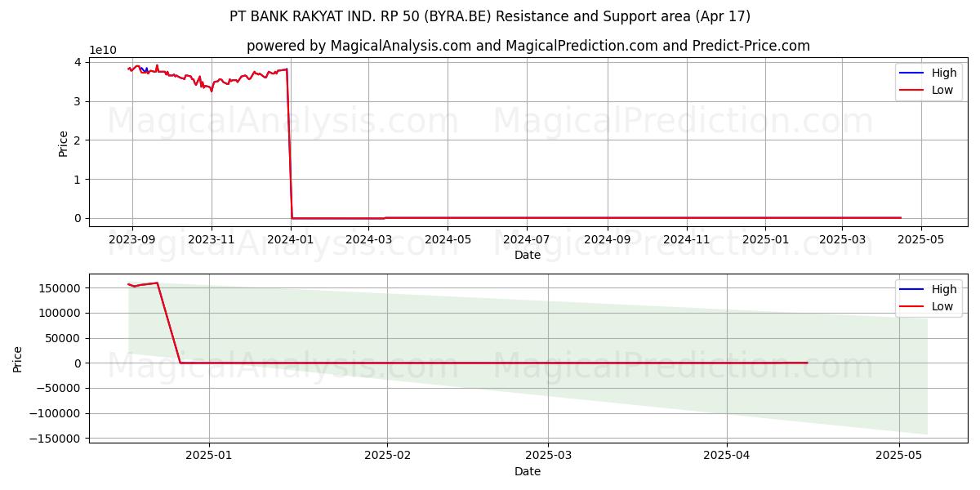This screenshot has width=980, height=490.
Task: Click the '2025-03' tick label in top chart
Action: (x=842, y=239)
